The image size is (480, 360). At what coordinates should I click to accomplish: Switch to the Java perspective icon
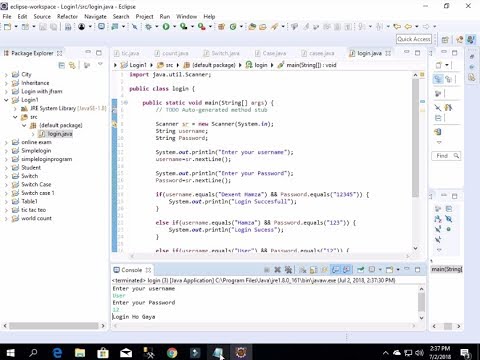point(471,40)
